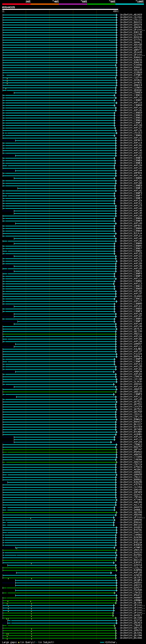Select subject label UniRef100_A2WUX6
This screenshot has width=146, height=644.
click(x=131, y=60)
